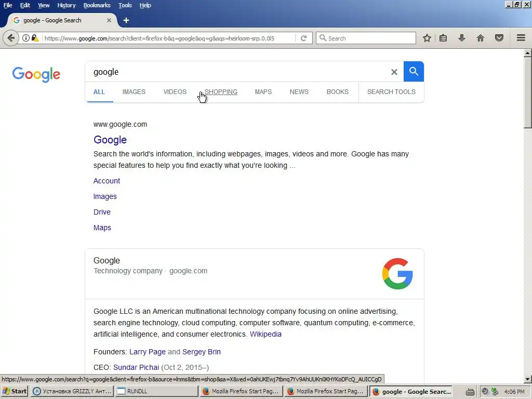Click the vertical scrollbar thumb
The image size is (532, 399).
click(528, 92)
